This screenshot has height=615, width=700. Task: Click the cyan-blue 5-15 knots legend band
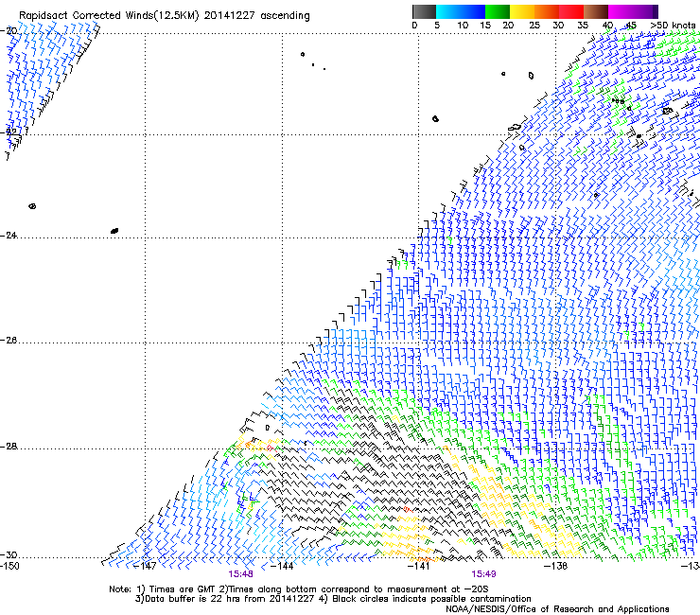click(461, 11)
